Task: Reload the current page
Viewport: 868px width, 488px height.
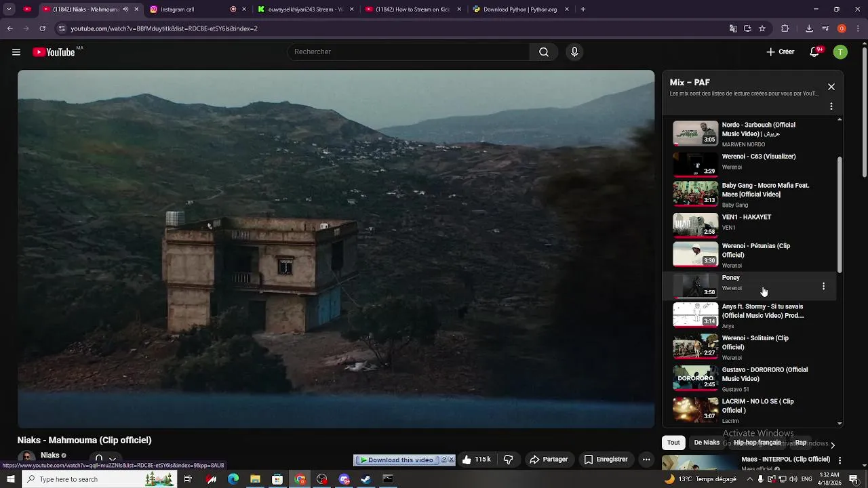Action: (42, 28)
